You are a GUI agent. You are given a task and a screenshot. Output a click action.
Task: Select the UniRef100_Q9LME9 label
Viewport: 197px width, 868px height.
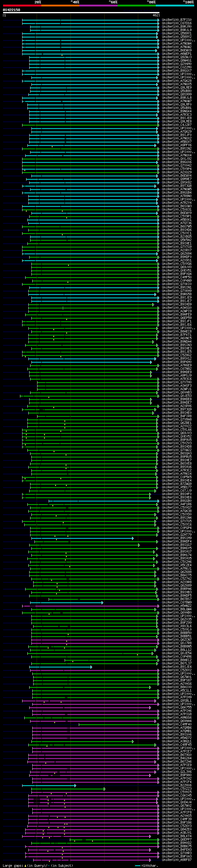point(177,88)
